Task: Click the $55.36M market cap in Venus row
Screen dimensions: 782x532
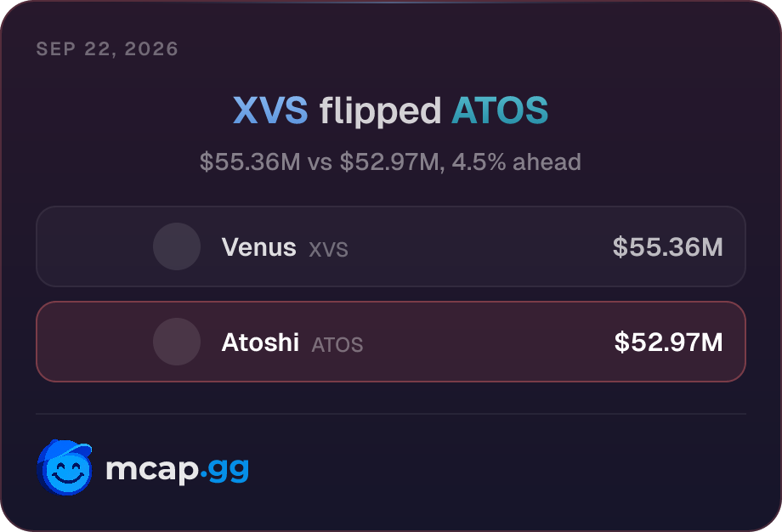Action: pyautogui.click(x=668, y=246)
